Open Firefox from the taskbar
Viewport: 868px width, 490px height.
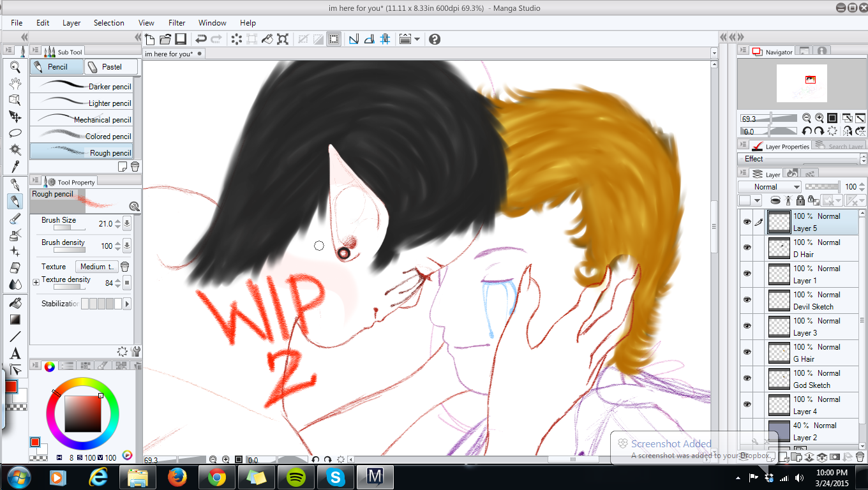coord(177,477)
